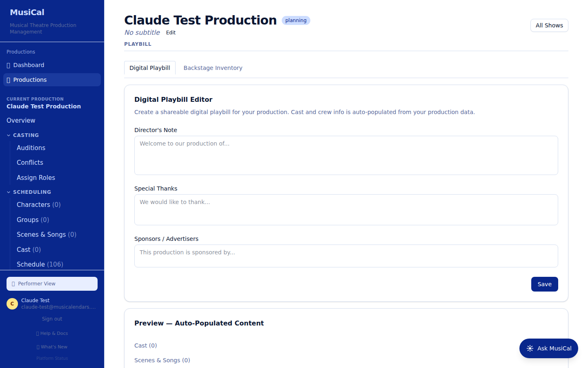Open the Backstage Inventory tab
This screenshot has height=368, width=588.
213,68
